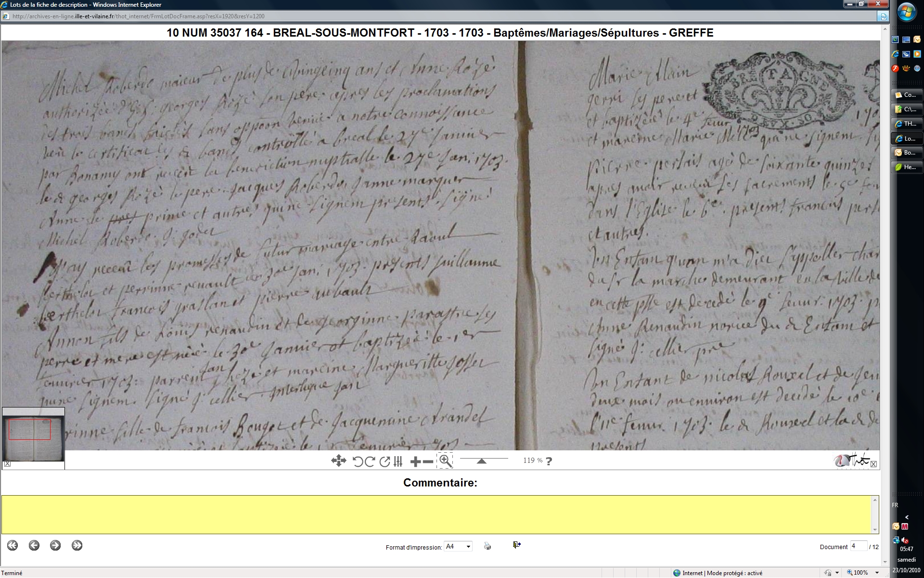The width and height of the screenshot is (924, 578).
Task: Open image adjustment sliders tool
Action: pos(398,461)
